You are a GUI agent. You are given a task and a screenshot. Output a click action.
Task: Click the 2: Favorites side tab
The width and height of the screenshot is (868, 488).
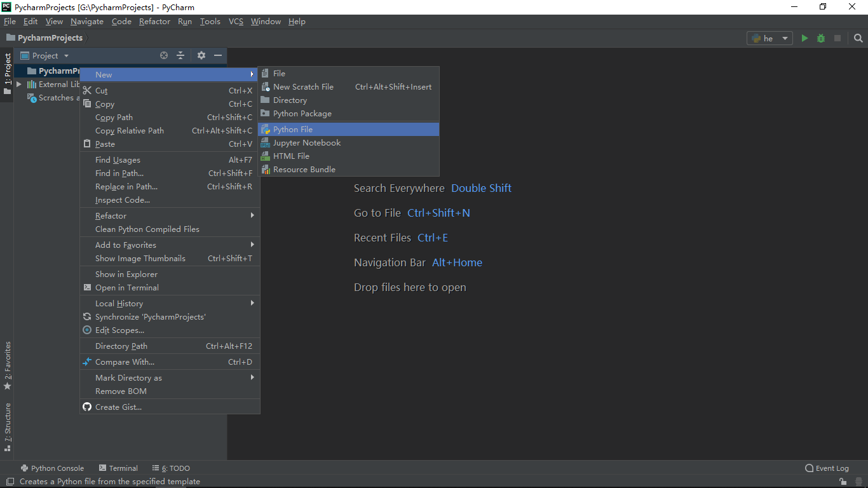coord(7,365)
